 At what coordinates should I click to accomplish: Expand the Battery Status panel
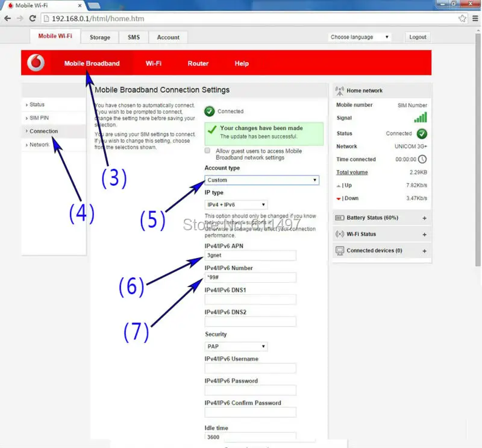[424, 218]
